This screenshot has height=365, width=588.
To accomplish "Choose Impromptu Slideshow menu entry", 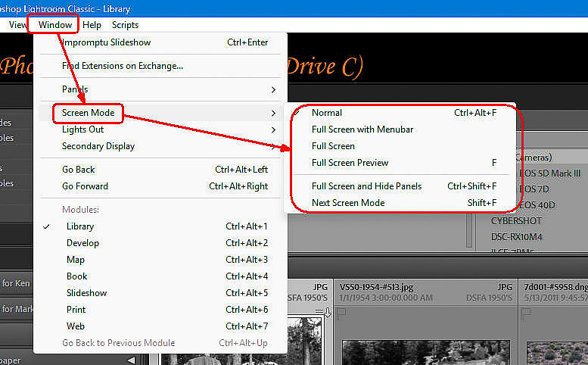I will pos(160,42).
